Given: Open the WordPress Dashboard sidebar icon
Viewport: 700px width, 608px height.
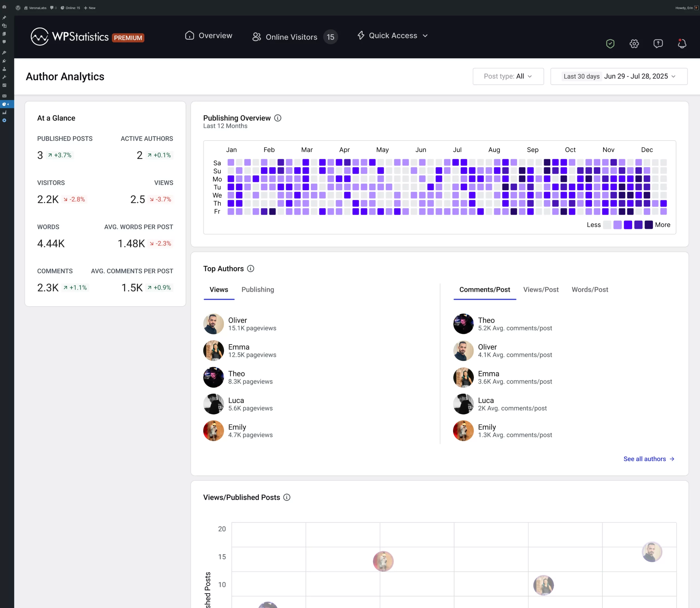Looking at the screenshot, I should click(4, 7).
